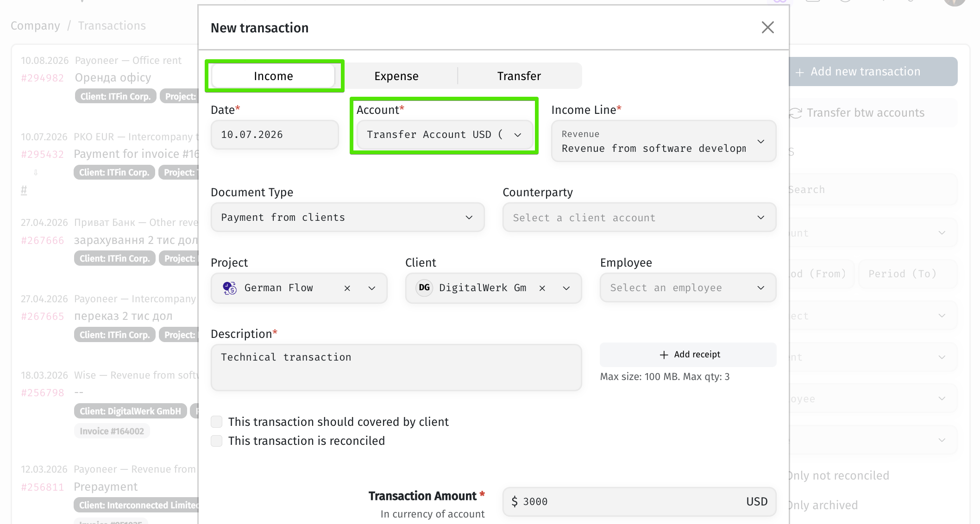Screen dimensions: 980x524
Task: Click the Transfer btw accounts arrows icon
Action: click(x=795, y=113)
